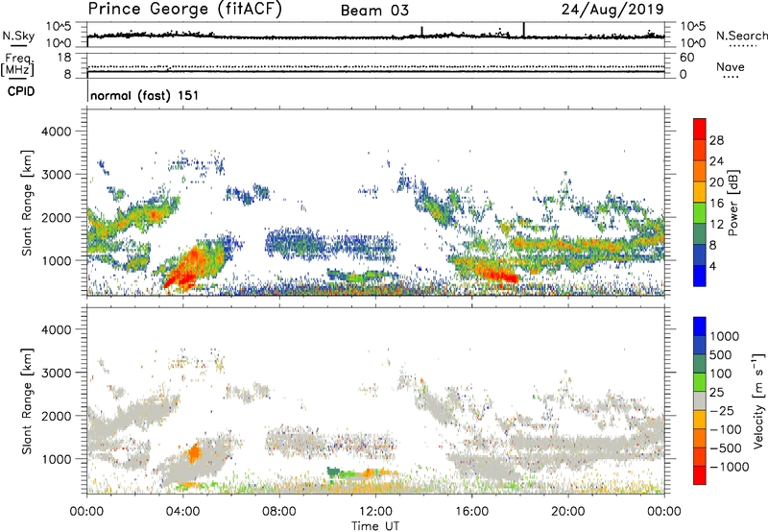Click the noise spike near 18:00 in sky noise plot

pyautogui.click(x=523, y=30)
